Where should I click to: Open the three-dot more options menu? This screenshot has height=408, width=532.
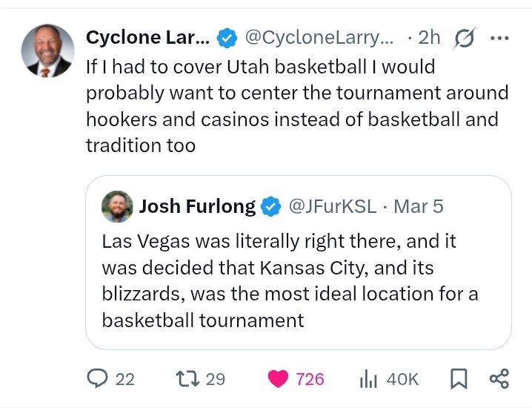click(501, 37)
